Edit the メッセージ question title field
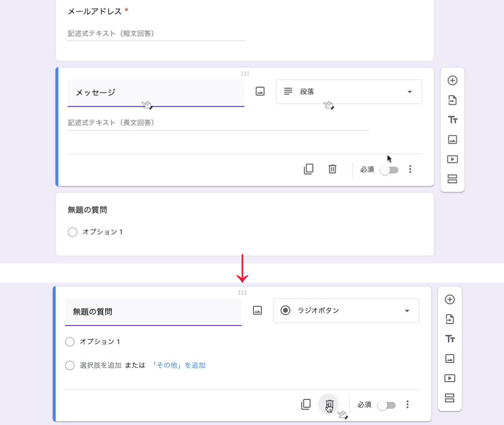This screenshot has width=504, height=425. tap(156, 93)
